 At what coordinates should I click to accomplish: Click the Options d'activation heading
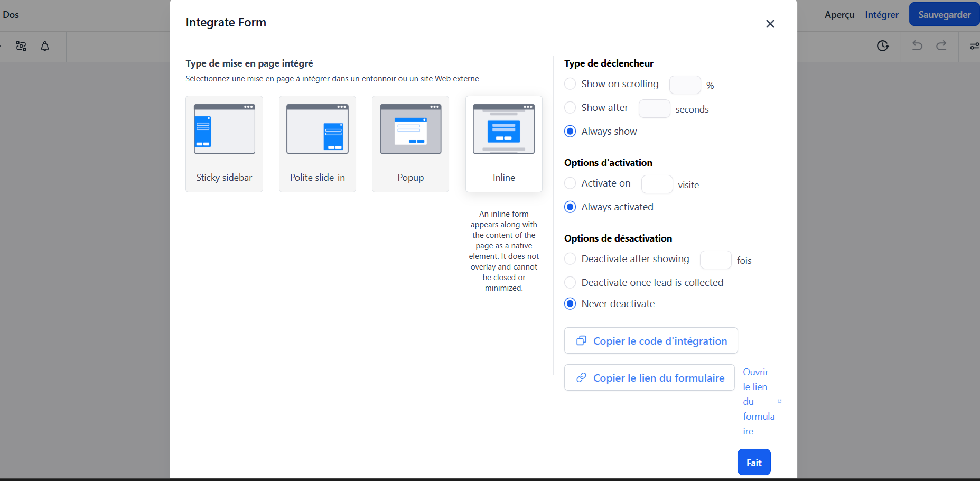pyautogui.click(x=608, y=163)
